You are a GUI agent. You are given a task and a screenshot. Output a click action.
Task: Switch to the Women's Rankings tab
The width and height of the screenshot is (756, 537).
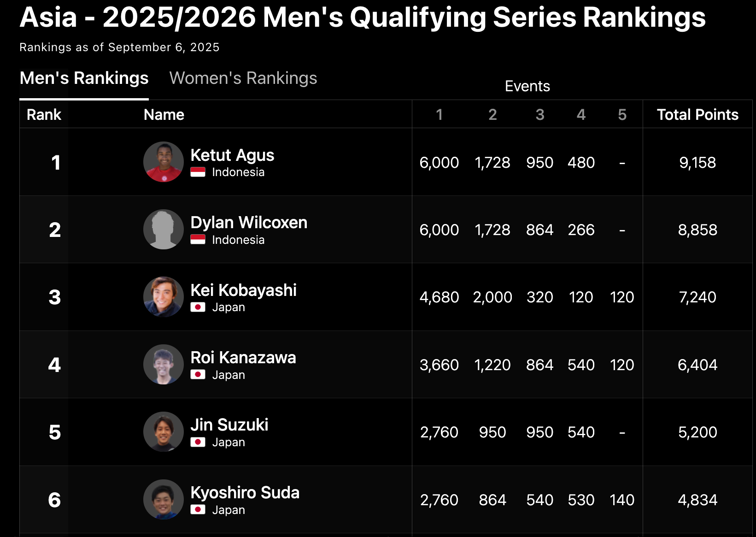tap(243, 78)
